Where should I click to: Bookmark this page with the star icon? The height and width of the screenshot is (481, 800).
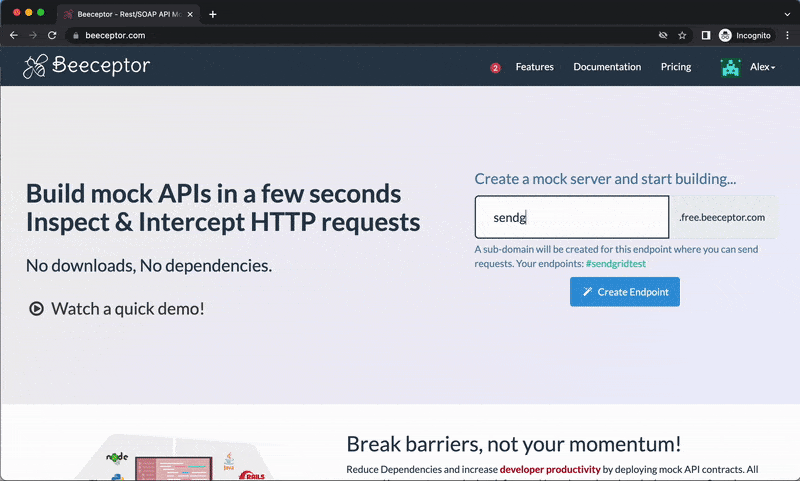682,35
